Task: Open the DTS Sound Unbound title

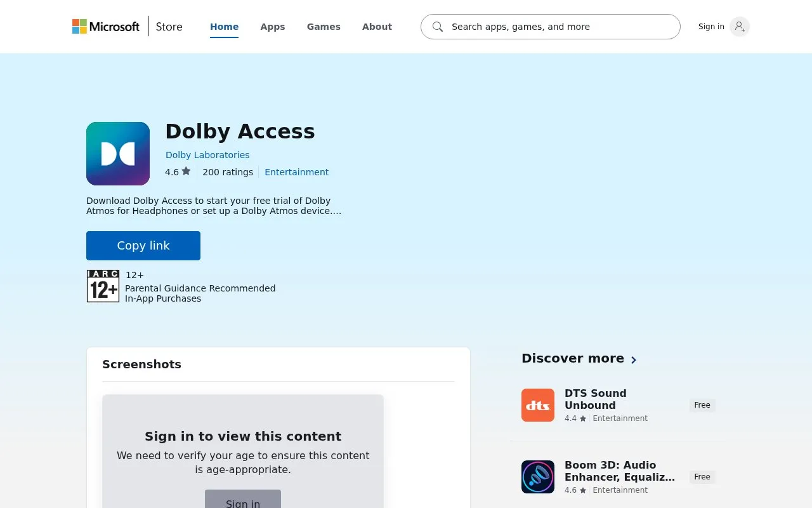Action: click(596, 399)
